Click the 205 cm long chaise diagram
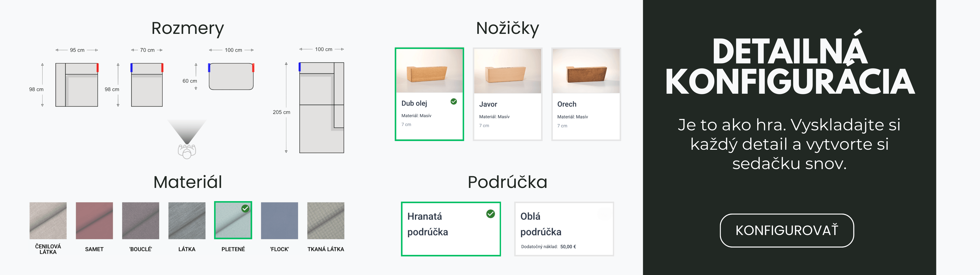The width and height of the screenshot is (980, 275). coord(322,107)
